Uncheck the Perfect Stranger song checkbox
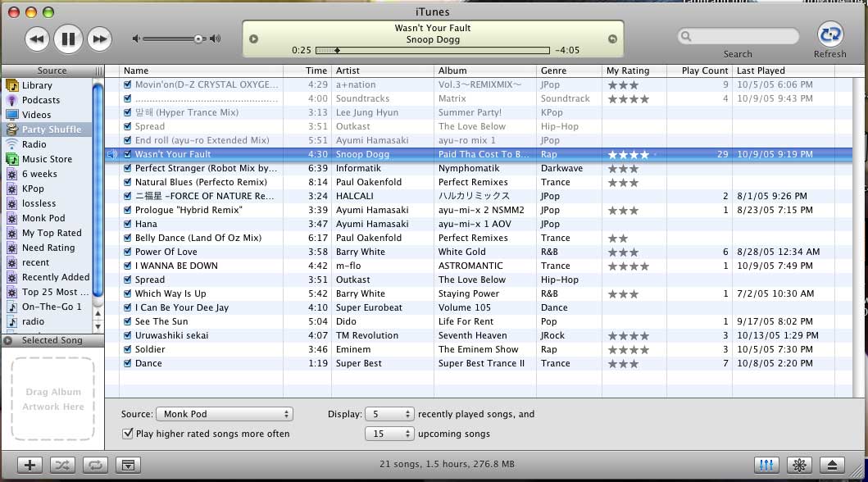Screen dimensions: 868x482 pos(128,168)
